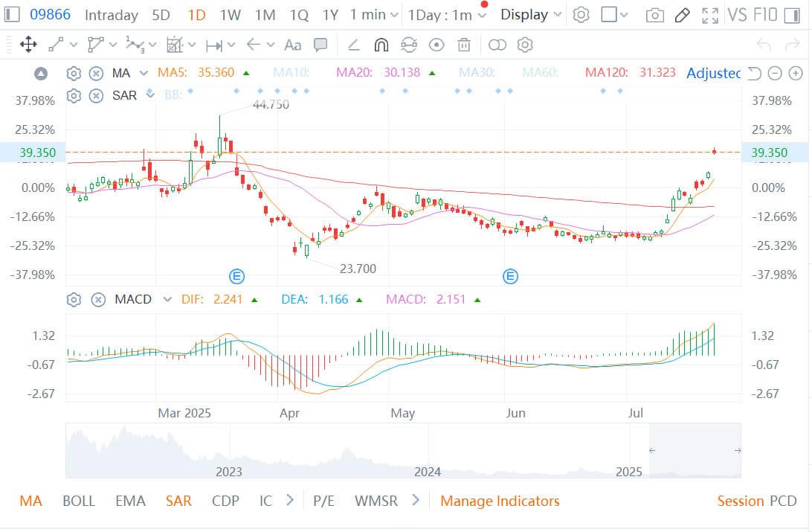The height and width of the screenshot is (532, 812).
Task: Open the 1Day : 1m dropdown
Action: pyautogui.click(x=448, y=15)
